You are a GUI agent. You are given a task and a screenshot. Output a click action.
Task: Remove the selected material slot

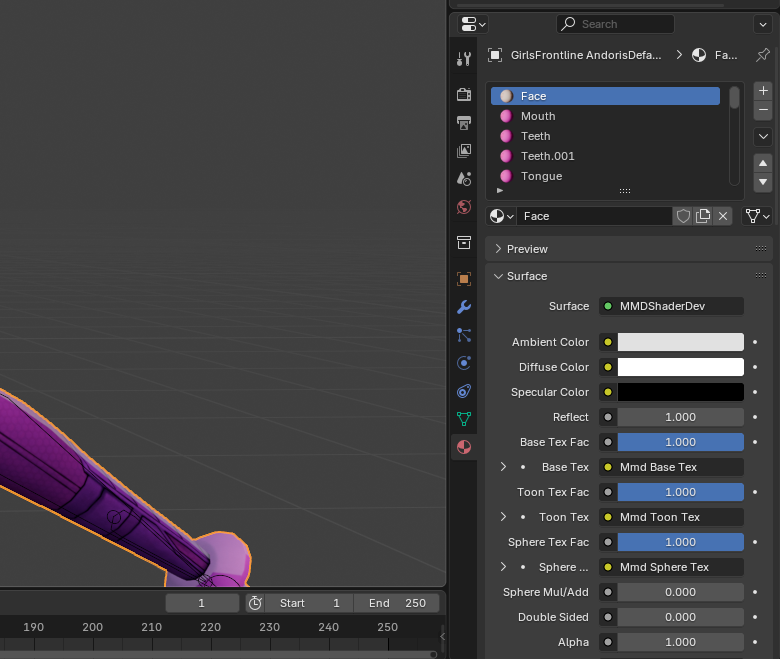pyautogui.click(x=763, y=110)
